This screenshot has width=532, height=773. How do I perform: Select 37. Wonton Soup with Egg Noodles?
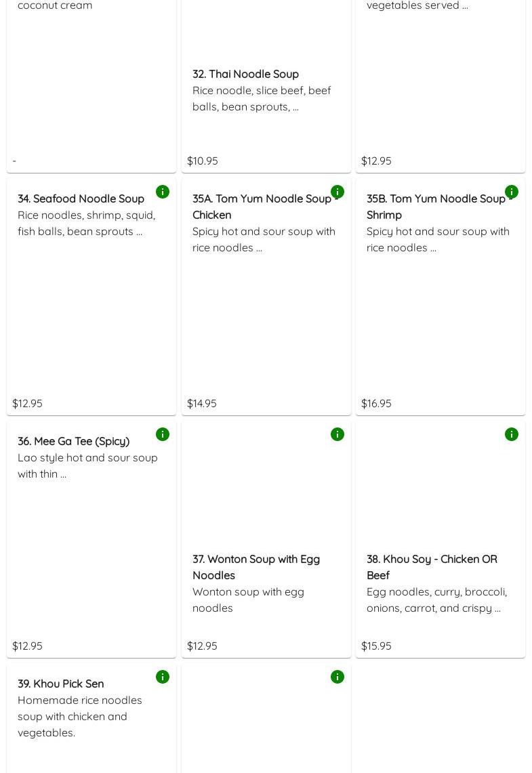(255, 567)
